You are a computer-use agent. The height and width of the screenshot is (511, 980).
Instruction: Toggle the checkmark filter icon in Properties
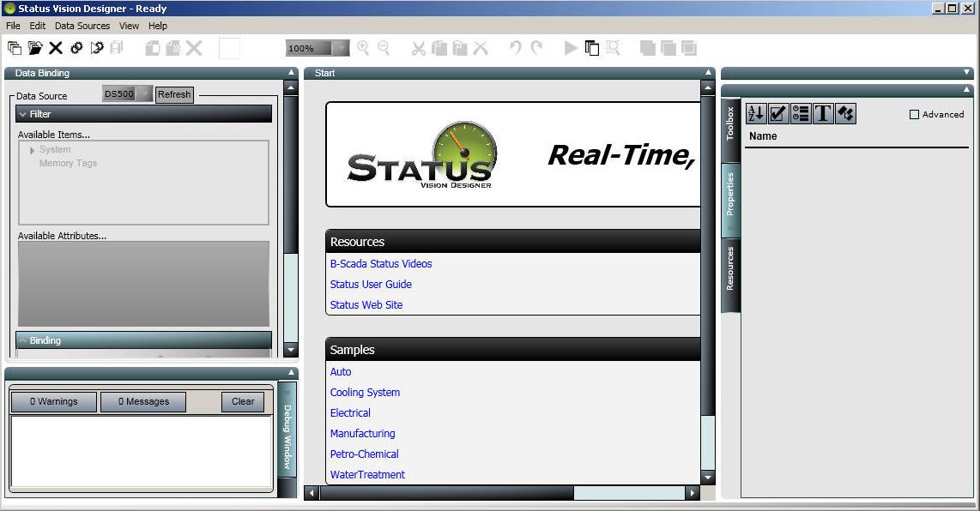pos(776,113)
